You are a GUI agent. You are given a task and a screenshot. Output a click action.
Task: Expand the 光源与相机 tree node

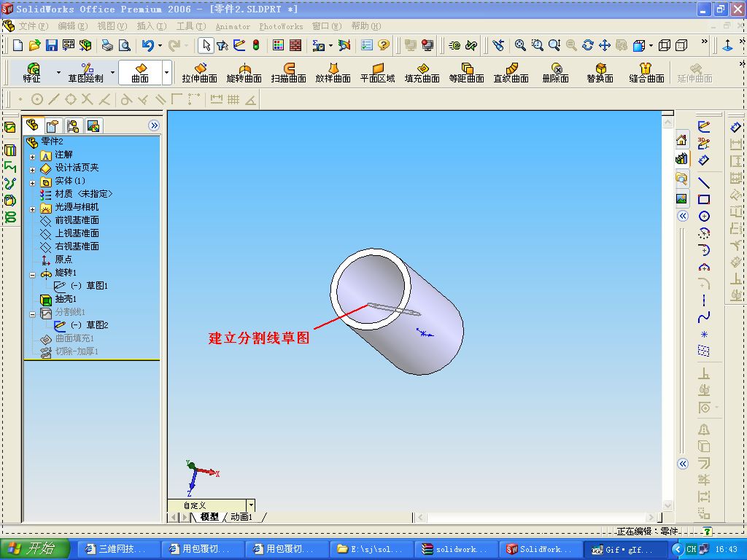(32, 209)
